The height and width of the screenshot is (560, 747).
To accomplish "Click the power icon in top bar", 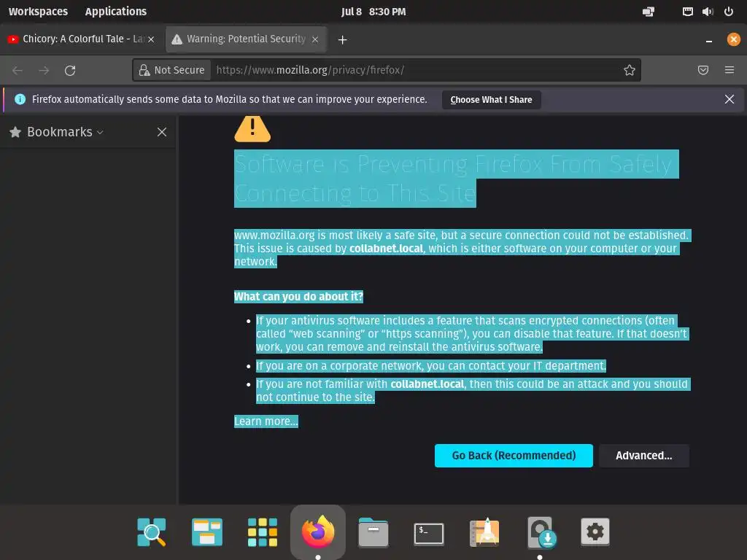I will 729,12.
